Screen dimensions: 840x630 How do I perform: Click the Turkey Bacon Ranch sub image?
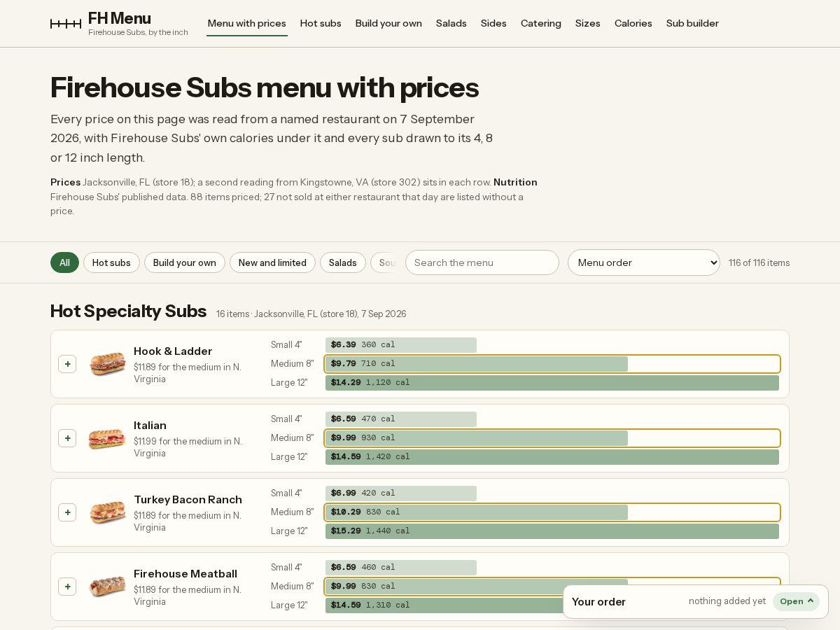[108, 512]
